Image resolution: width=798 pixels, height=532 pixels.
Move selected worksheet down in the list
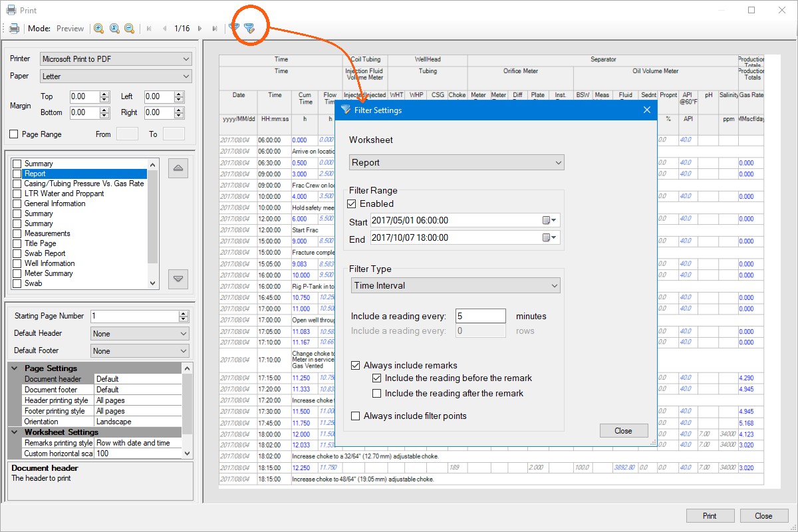click(178, 279)
